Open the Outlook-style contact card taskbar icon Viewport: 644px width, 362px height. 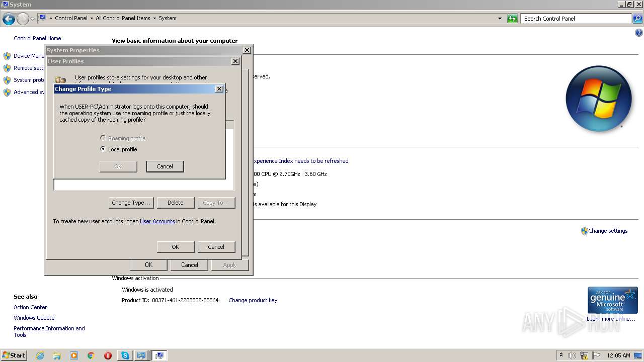pyautogui.click(x=142, y=355)
